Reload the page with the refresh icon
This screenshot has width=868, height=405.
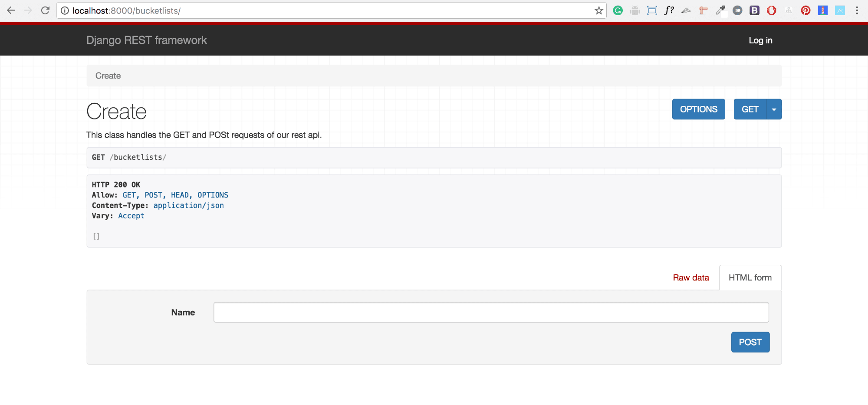tap(45, 10)
